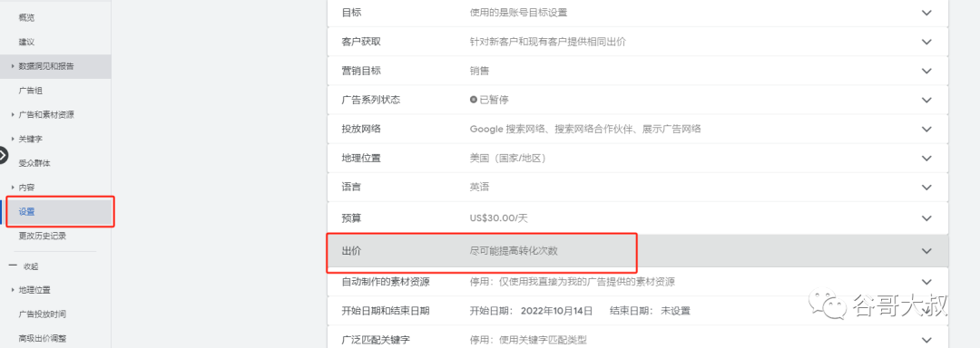The image size is (980, 348).
Task: Click the 预算 row label
Action: (x=351, y=218)
